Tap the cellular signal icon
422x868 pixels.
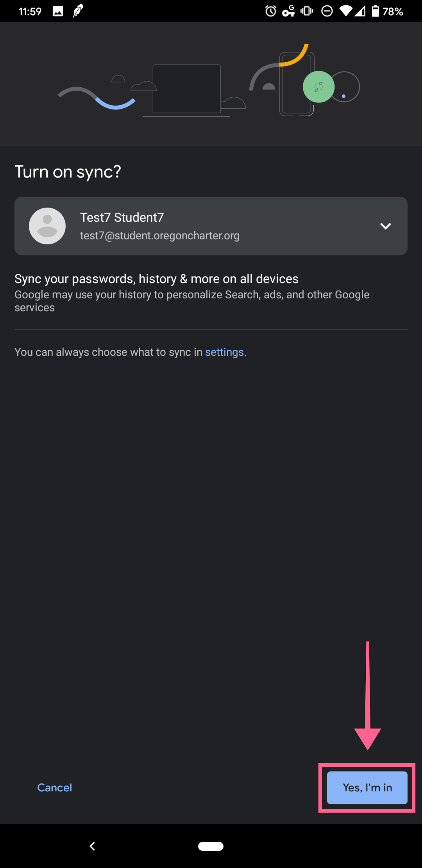[360, 11]
